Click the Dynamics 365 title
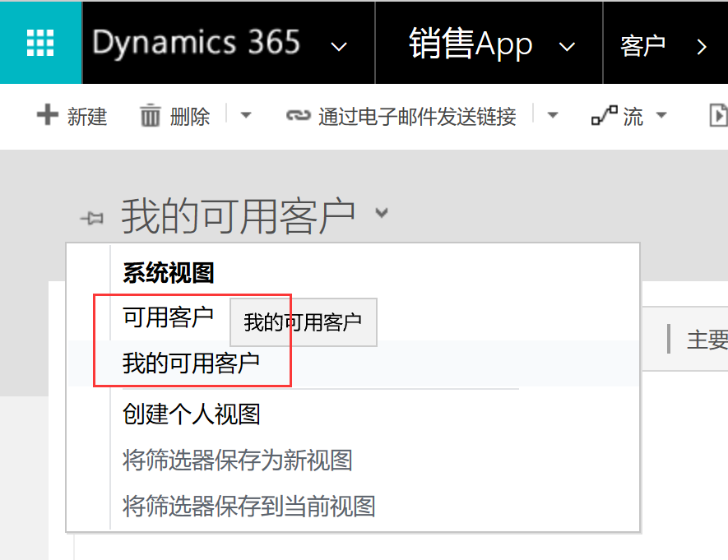Image resolution: width=728 pixels, height=560 pixels. point(196,43)
